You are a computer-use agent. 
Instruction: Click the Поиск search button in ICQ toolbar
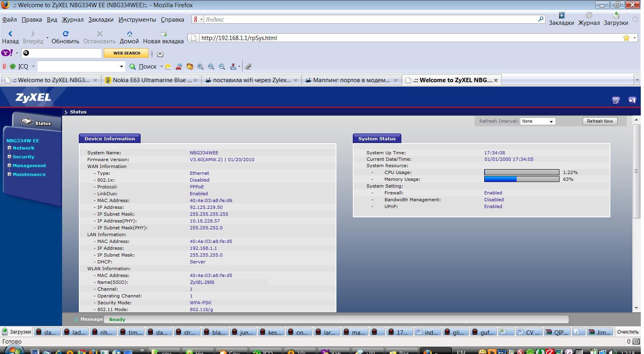click(143, 67)
